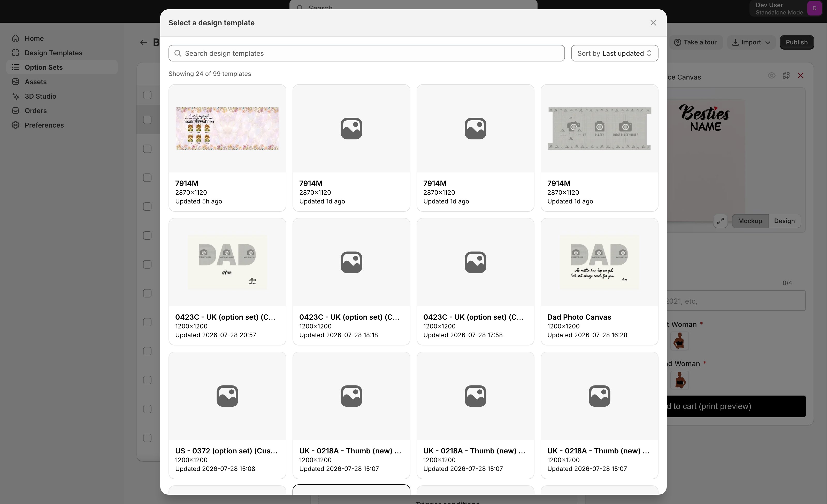Image resolution: width=827 pixels, height=504 pixels.
Task: Open the Import dropdown
Action: [x=751, y=42]
